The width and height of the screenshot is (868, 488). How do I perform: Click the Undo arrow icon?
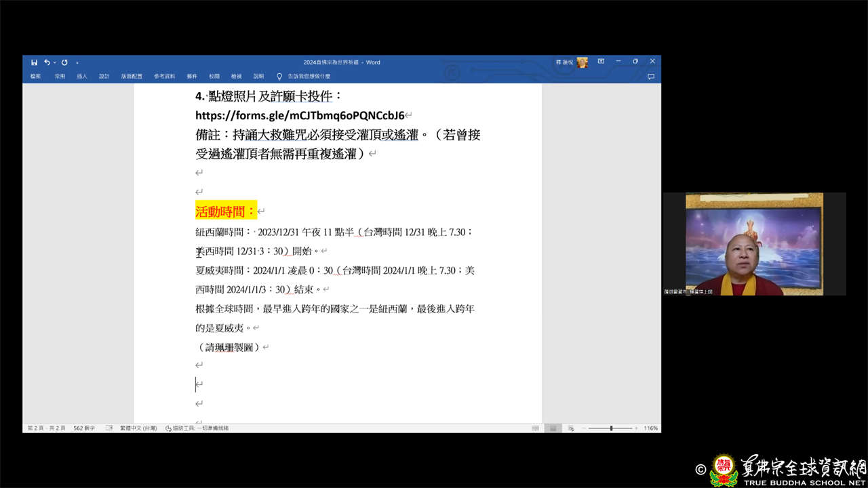click(46, 62)
